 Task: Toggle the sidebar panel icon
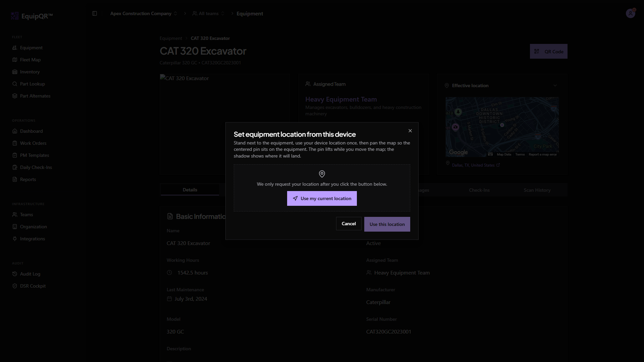pos(95,13)
